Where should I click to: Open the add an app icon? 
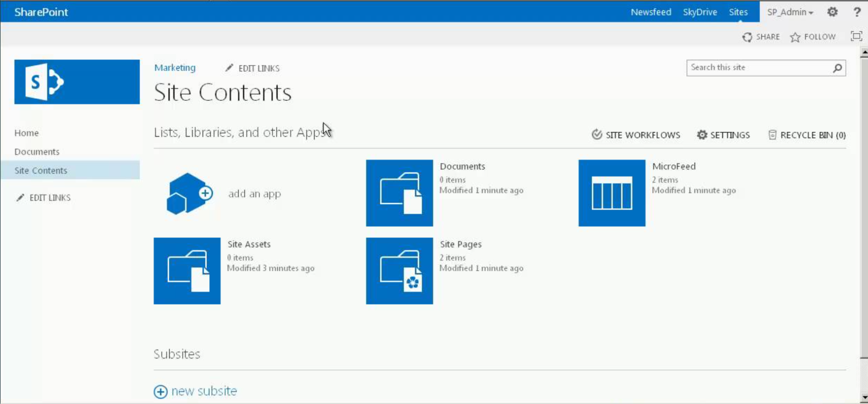188,193
